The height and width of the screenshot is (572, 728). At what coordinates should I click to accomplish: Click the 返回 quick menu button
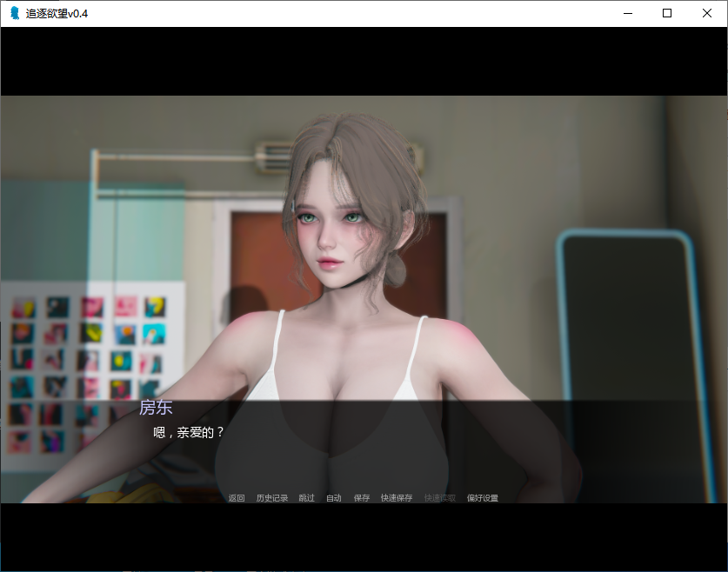237,498
